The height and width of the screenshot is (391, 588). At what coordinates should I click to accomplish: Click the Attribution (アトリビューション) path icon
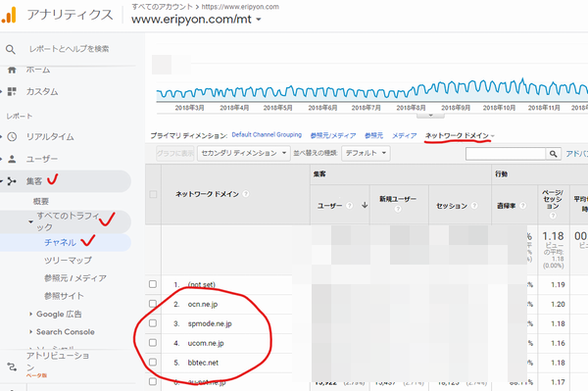click(x=12, y=367)
